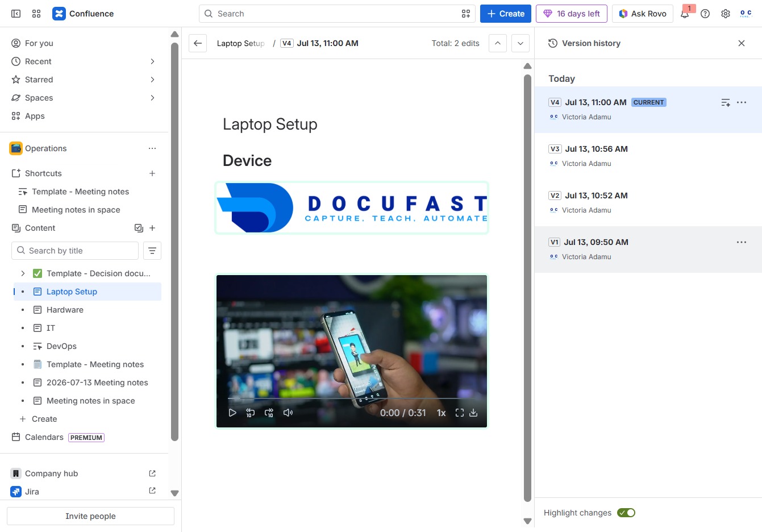This screenshot has height=532, width=762.
Task: Change video playback speed 1x
Action: coord(441,413)
